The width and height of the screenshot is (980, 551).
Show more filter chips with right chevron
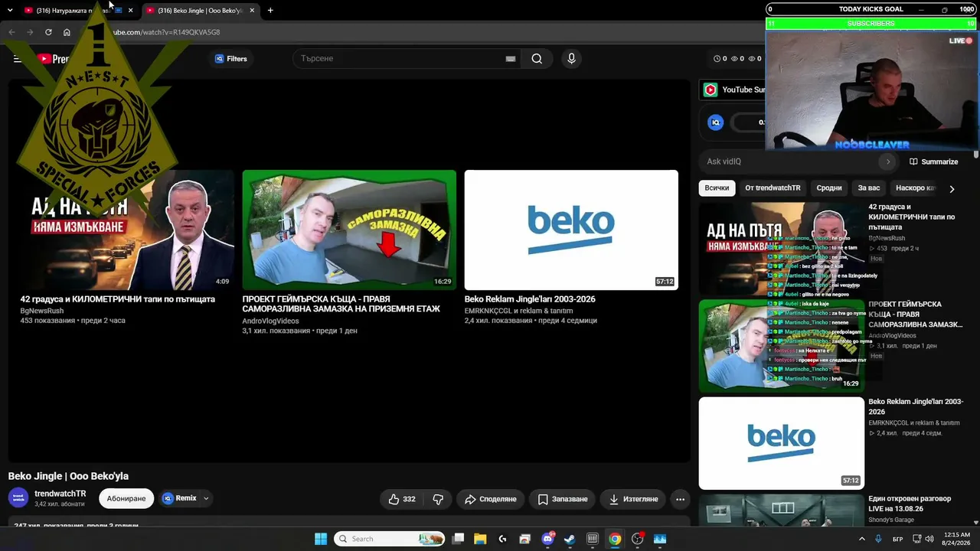point(952,188)
